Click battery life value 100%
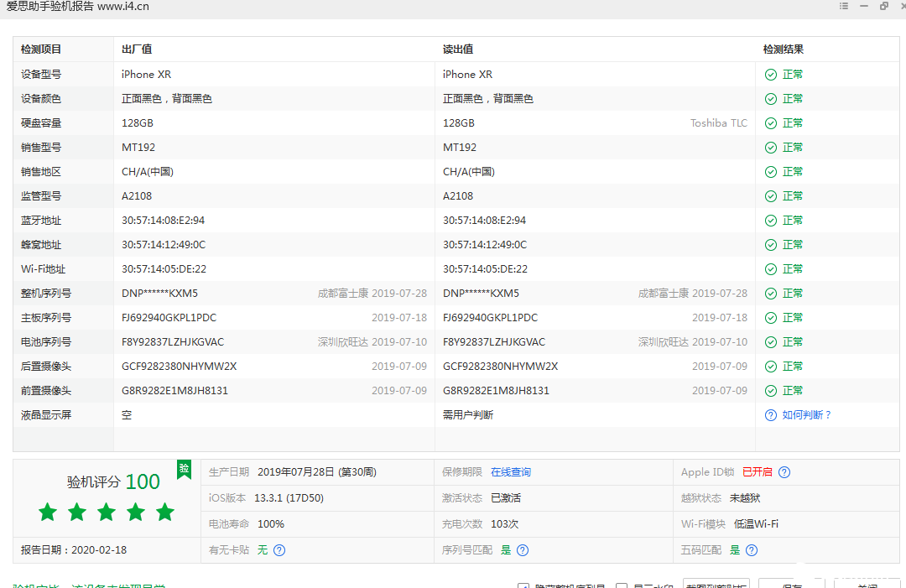This screenshot has width=906, height=588. tap(271, 524)
